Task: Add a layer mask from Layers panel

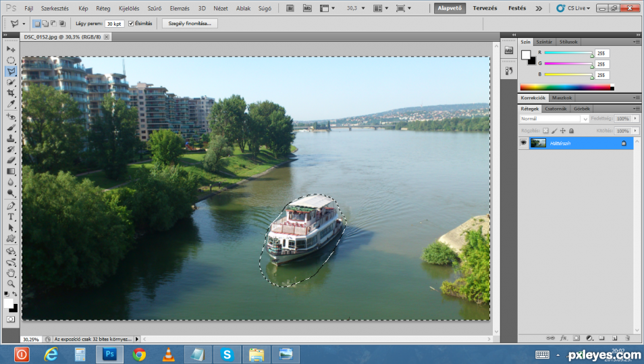Action: pyautogui.click(x=576, y=338)
